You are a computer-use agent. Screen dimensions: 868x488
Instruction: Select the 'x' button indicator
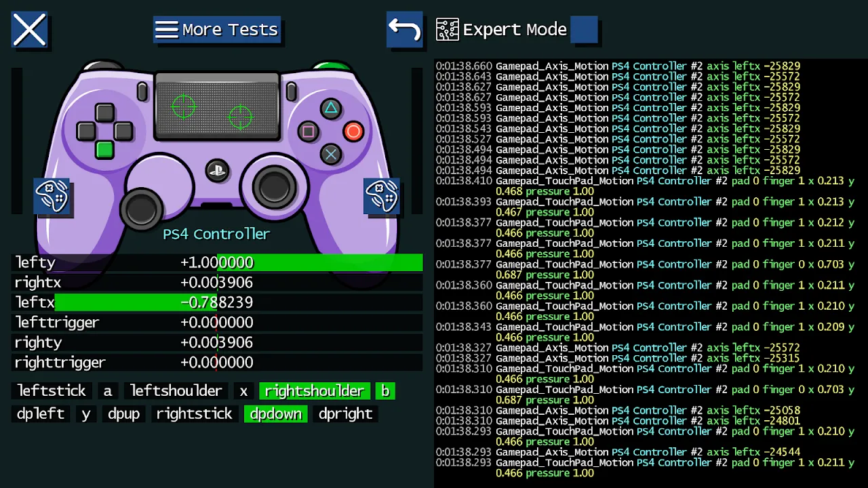click(243, 391)
